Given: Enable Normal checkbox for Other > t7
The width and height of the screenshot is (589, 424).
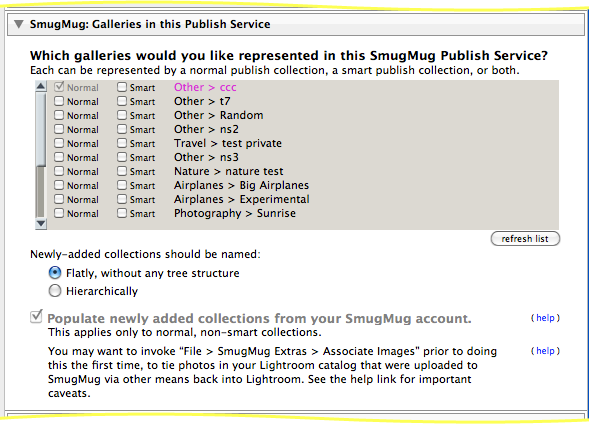Looking at the screenshot, I should pos(59,101).
